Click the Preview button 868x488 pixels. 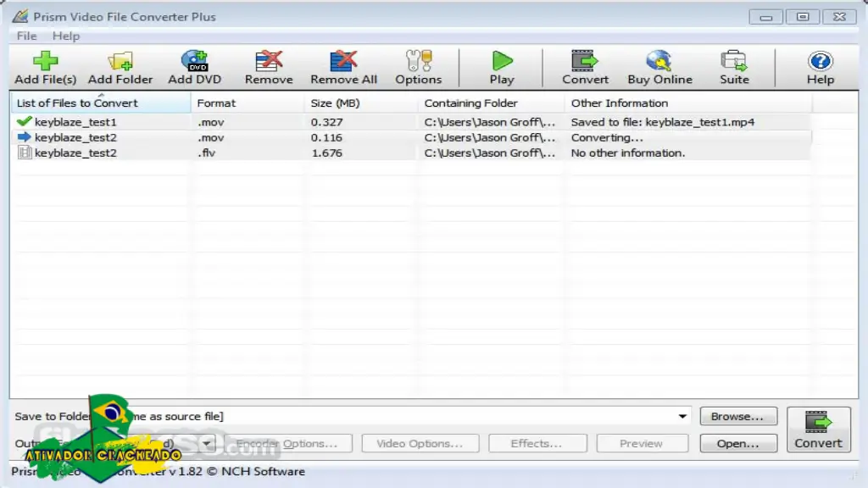click(642, 443)
